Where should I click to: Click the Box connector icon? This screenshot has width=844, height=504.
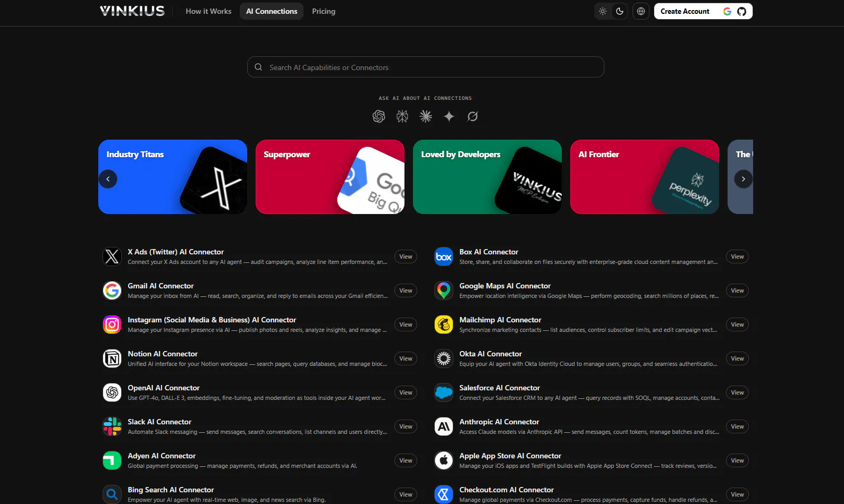(x=444, y=257)
